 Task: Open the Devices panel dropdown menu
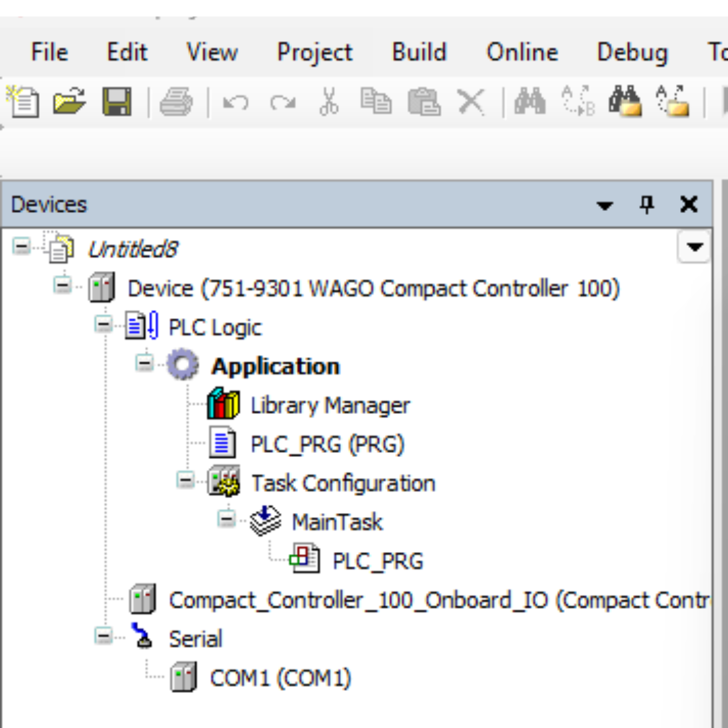605,205
